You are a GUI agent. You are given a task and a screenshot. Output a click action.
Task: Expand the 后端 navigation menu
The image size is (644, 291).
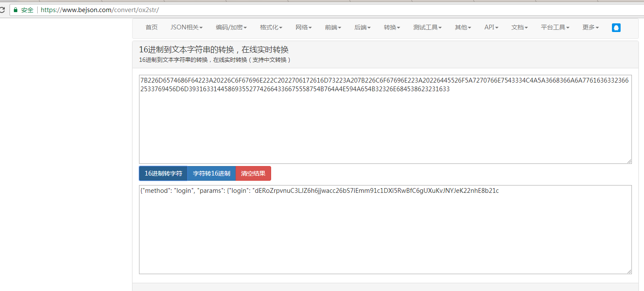click(x=362, y=28)
